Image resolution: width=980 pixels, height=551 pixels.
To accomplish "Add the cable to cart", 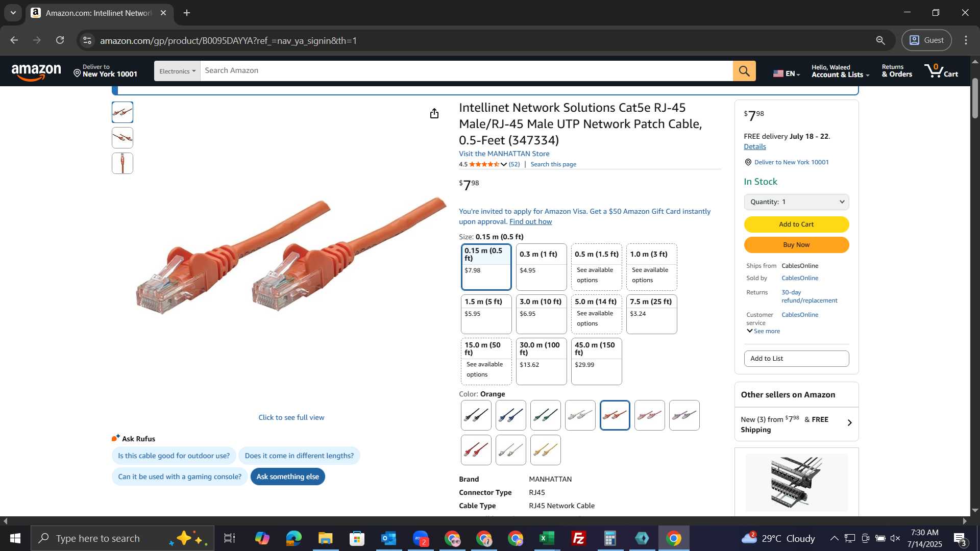I will 796,224.
